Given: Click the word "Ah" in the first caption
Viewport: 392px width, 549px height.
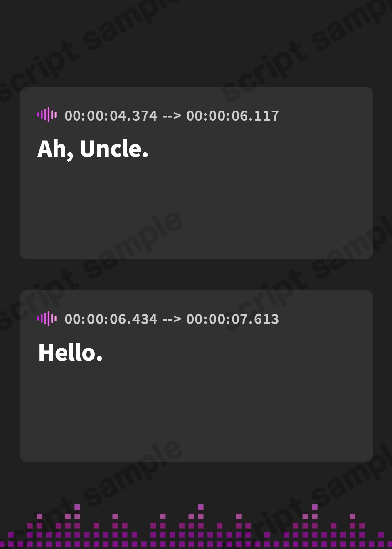Looking at the screenshot, I should [x=52, y=149].
